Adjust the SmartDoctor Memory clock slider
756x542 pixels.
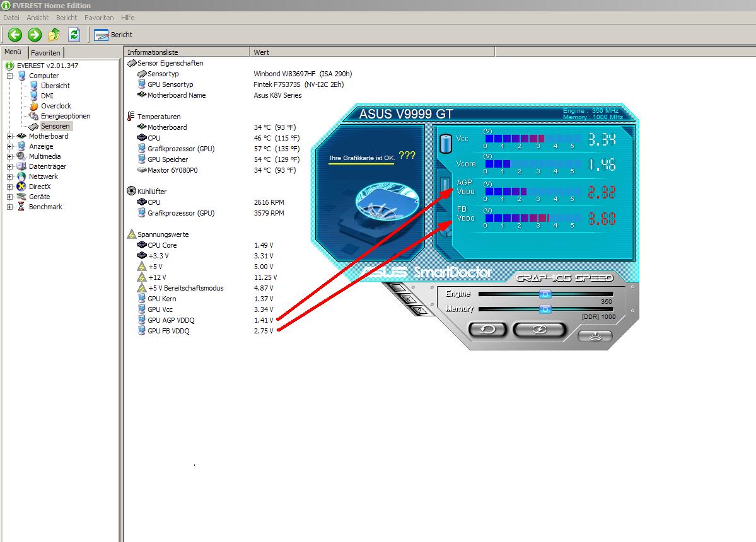click(545, 309)
